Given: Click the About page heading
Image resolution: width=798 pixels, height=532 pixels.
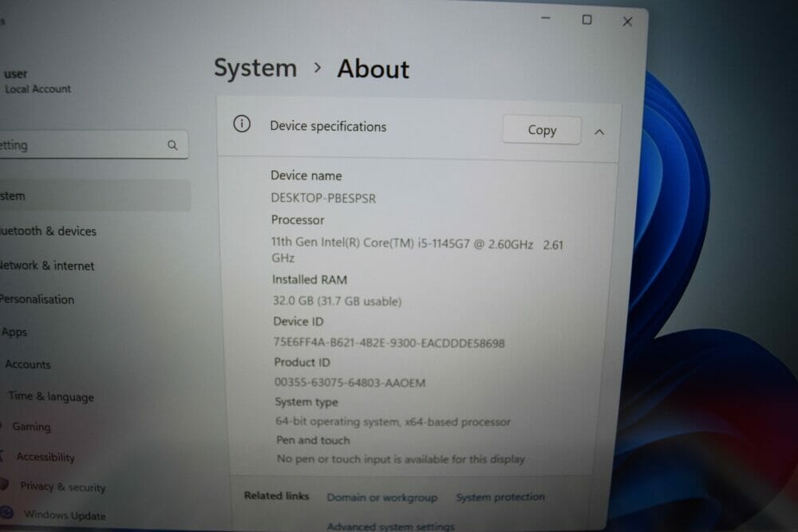Looking at the screenshot, I should point(373,69).
